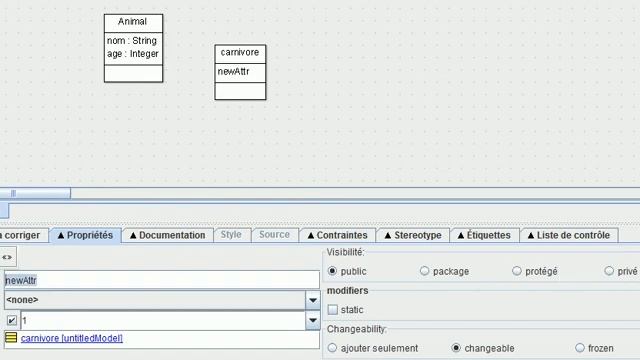This screenshot has width=640, height=360.
Task: Click the operations compartment of carnivore class
Action: pyautogui.click(x=240, y=91)
